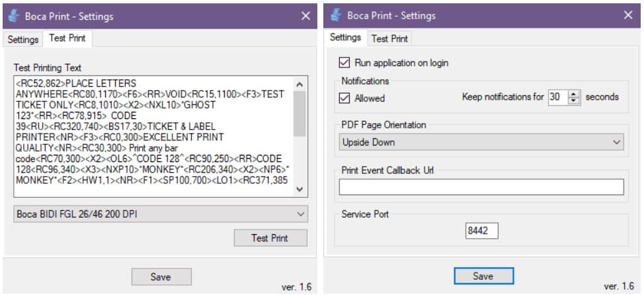Switch to Settings tab in left window
This screenshot has width=644, height=295.
coord(23,40)
